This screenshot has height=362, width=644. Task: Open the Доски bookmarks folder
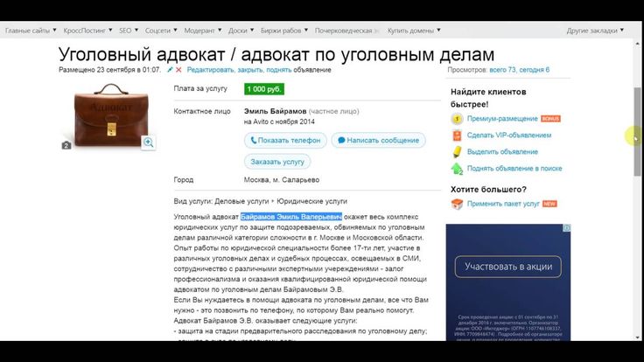[241, 31]
